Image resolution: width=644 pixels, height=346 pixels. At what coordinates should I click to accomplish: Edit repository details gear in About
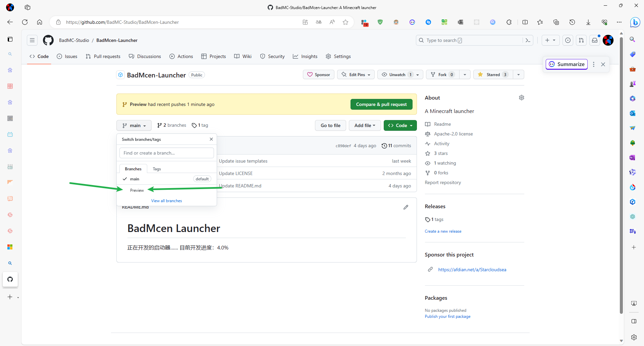pos(522,98)
